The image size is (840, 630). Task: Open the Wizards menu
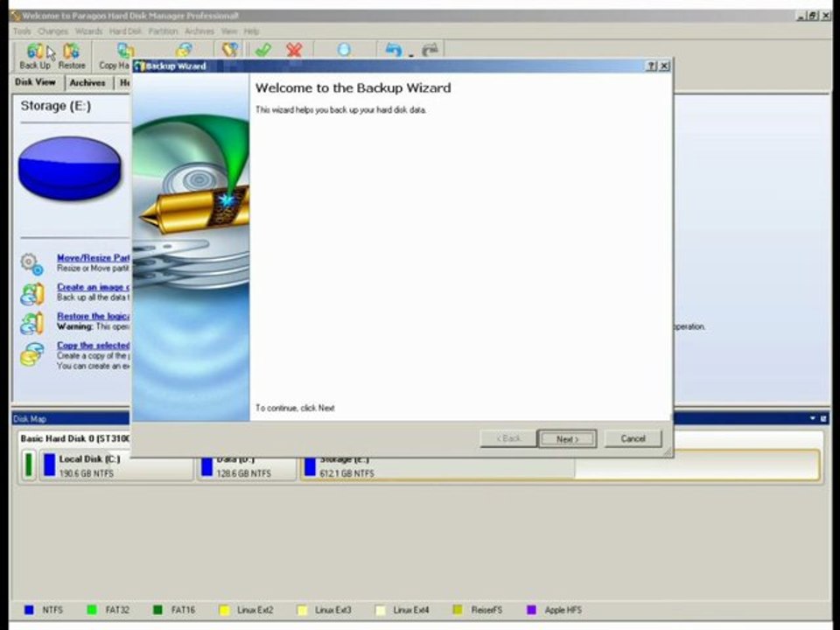point(89,31)
